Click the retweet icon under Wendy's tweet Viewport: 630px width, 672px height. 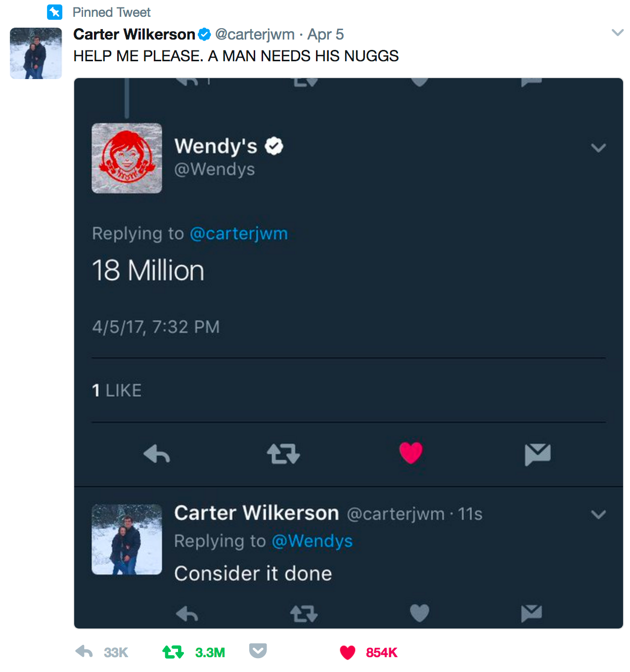pyautogui.click(x=283, y=454)
